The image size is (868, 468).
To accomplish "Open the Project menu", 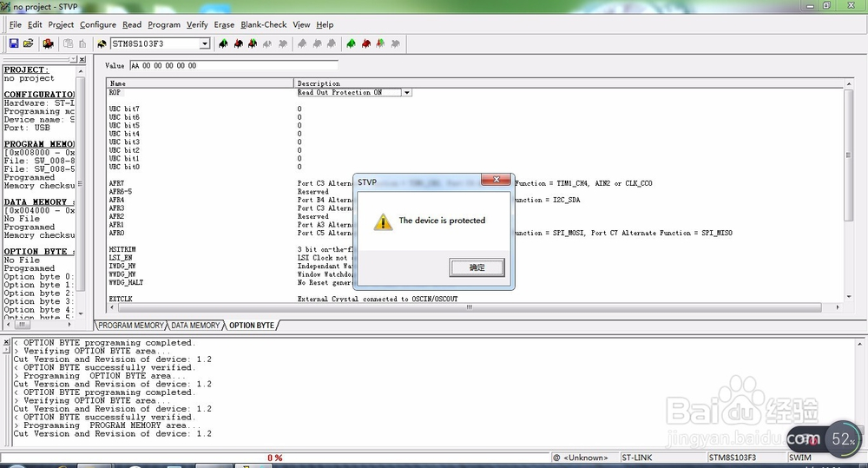I will (x=61, y=24).
